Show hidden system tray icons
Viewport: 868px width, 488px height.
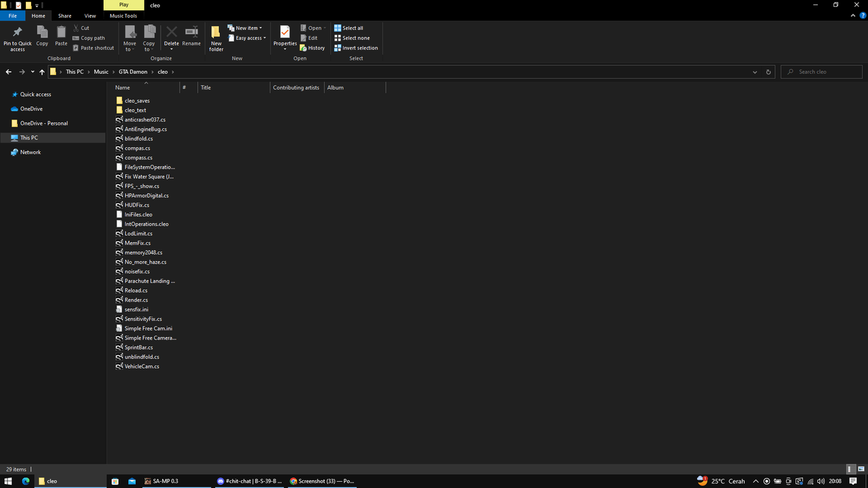[756, 481]
